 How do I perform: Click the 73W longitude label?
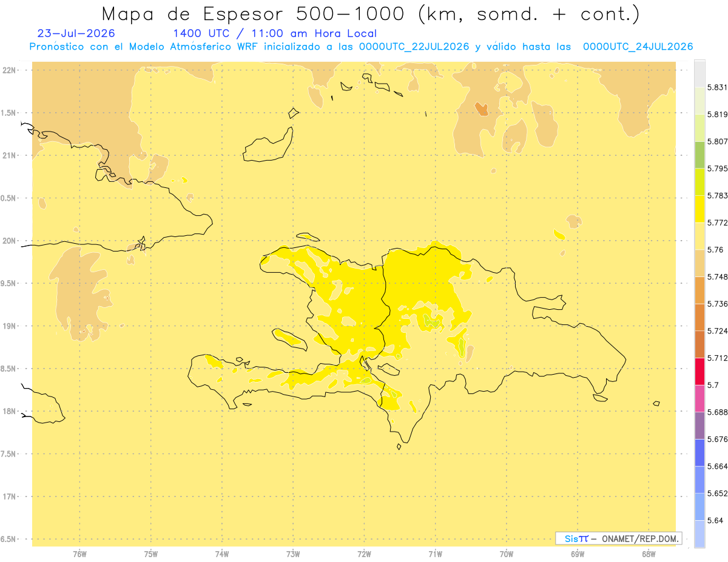coord(293,554)
